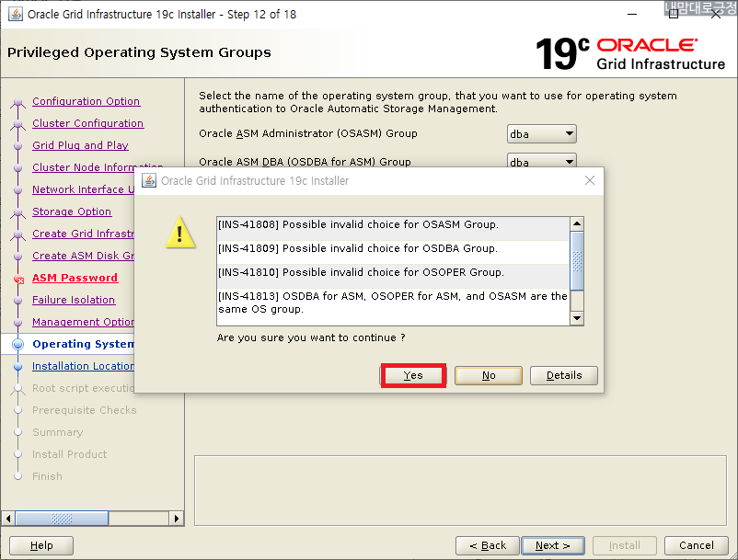Open the Create ASM Disk Group step
The height and width of the screenshot is (560, 738).
point(84,256)
